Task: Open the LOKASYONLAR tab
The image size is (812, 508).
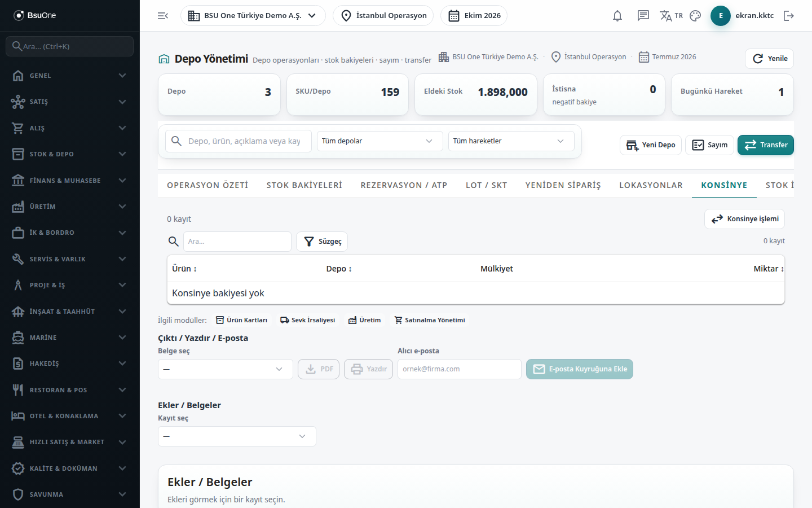Action: (651, 185)
